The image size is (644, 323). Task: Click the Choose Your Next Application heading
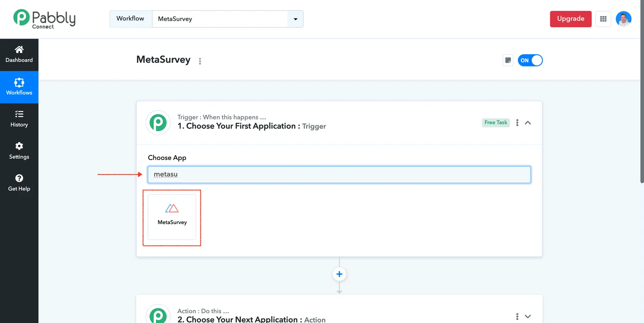(252, 320)
